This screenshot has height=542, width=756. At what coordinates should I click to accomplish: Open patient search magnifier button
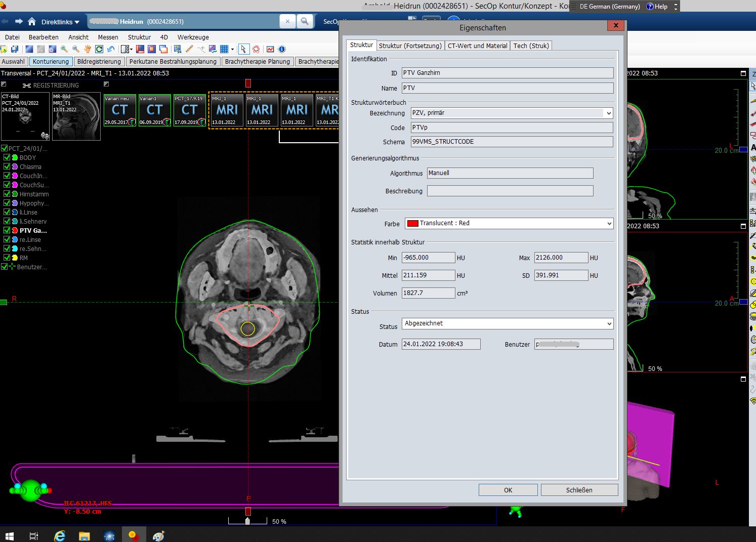click(x=304, y=21)
